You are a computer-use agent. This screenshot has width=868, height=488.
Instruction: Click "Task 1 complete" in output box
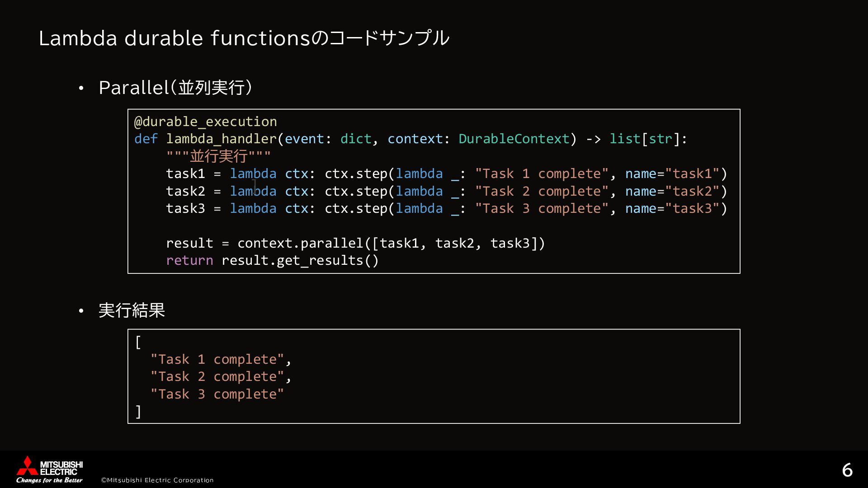[217, 359]
